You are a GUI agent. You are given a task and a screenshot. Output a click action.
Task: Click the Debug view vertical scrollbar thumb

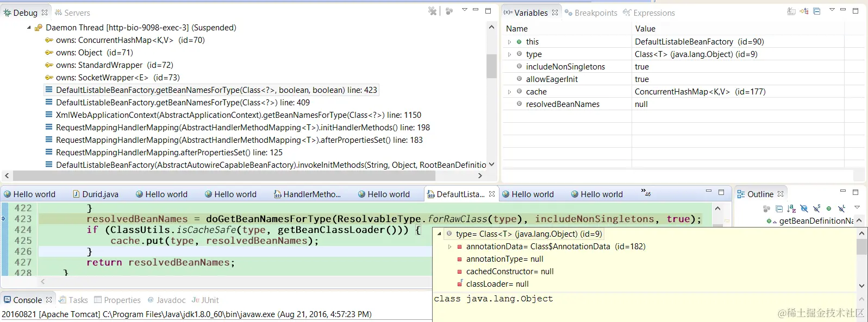[x=491, y=66]
